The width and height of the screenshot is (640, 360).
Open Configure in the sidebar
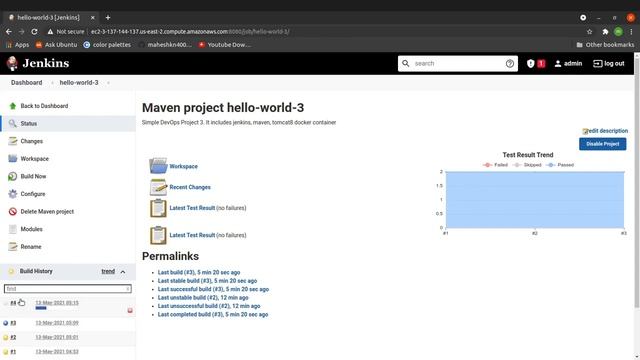click(33, 194)
